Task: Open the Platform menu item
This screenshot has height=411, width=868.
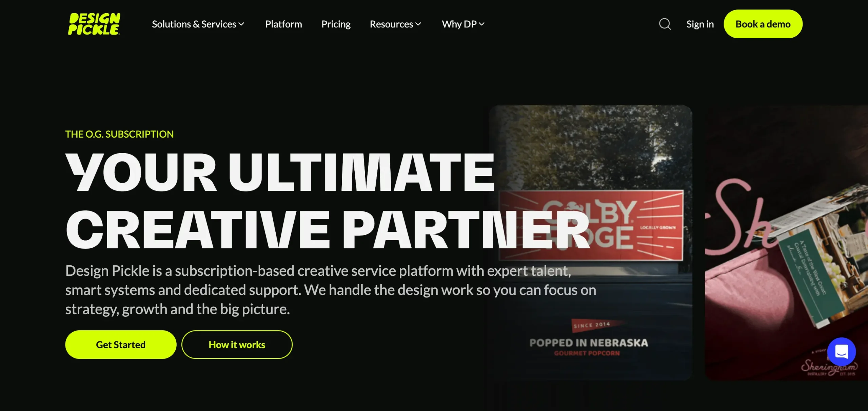Action: 283,24
